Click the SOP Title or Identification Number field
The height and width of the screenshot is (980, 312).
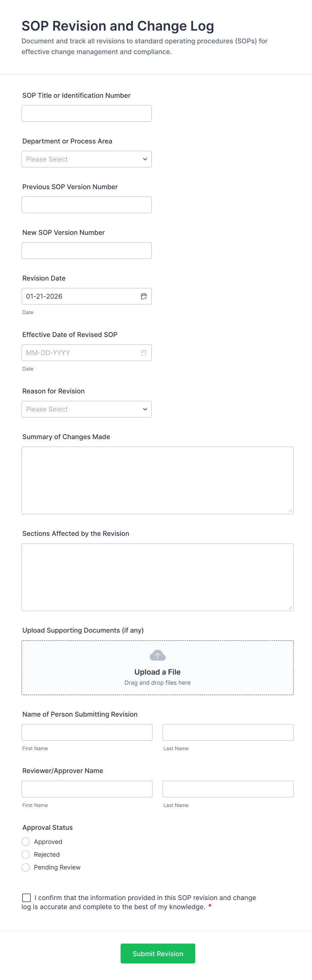[x=86, y=113]
